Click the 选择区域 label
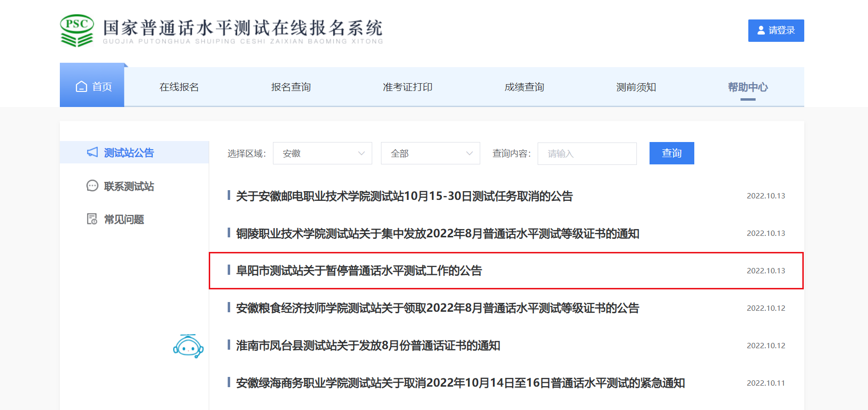868x410 pixels. coord(247,154)
